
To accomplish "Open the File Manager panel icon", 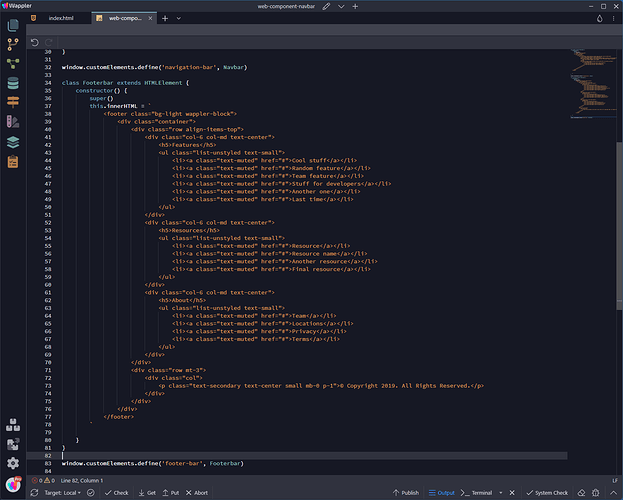I will click(13, 25).
